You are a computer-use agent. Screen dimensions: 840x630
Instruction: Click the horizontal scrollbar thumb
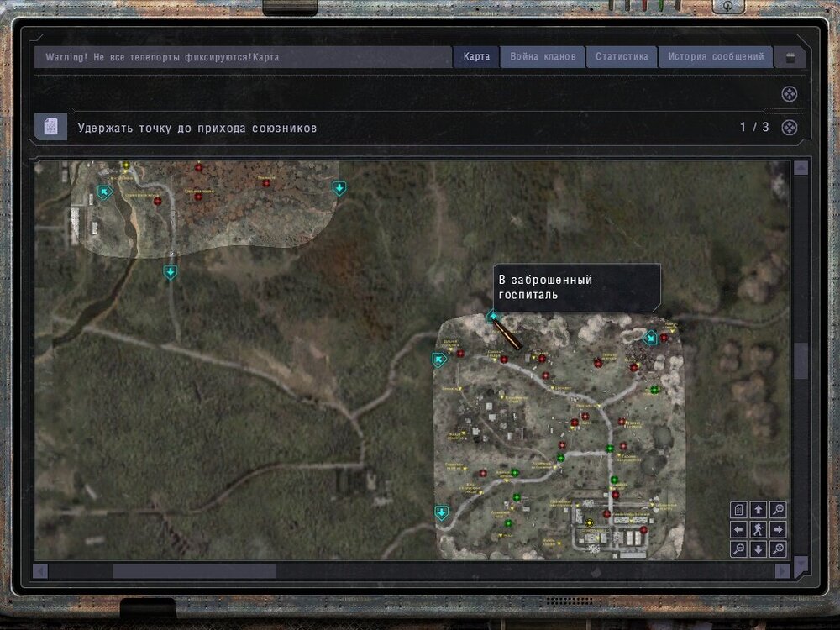(x=195, y=571)
